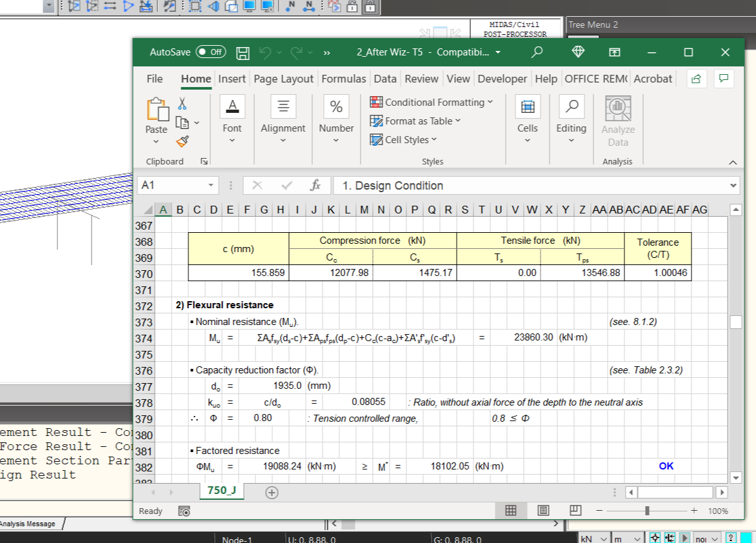This screenshot has height=543, width=756.
Task: Select the 750_J sheet tab
Action: [x=222, y=490]
